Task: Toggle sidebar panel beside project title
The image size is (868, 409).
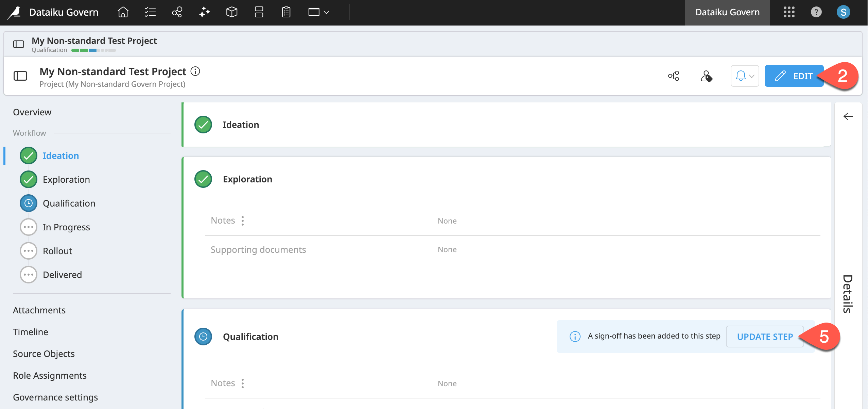Action: click(20, 76)
